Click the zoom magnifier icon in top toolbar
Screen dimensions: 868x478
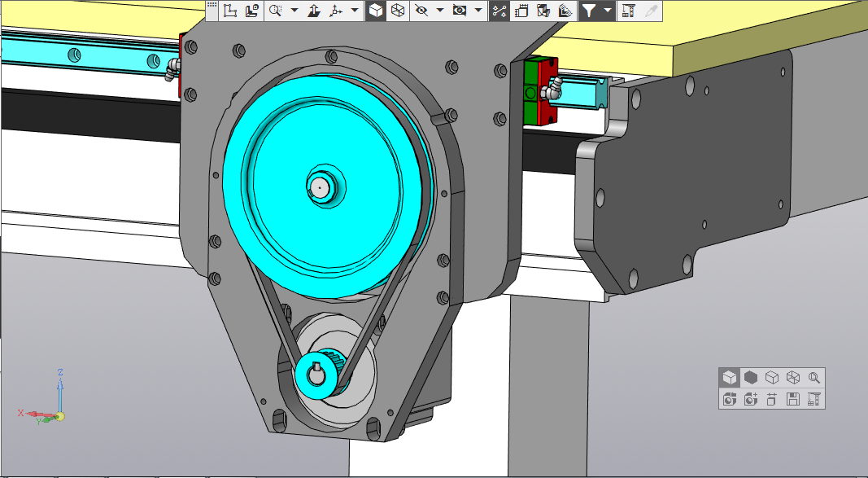tap(276, 11)
